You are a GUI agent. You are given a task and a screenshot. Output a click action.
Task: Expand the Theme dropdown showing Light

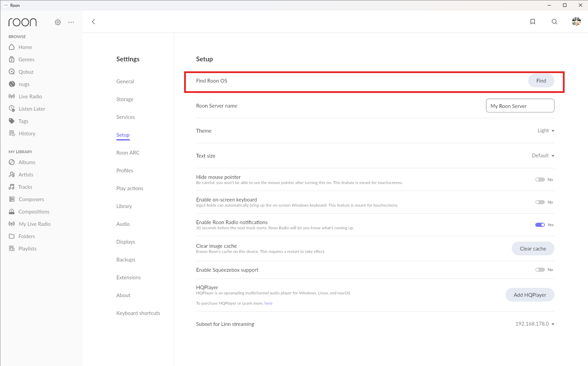[546, 131]
